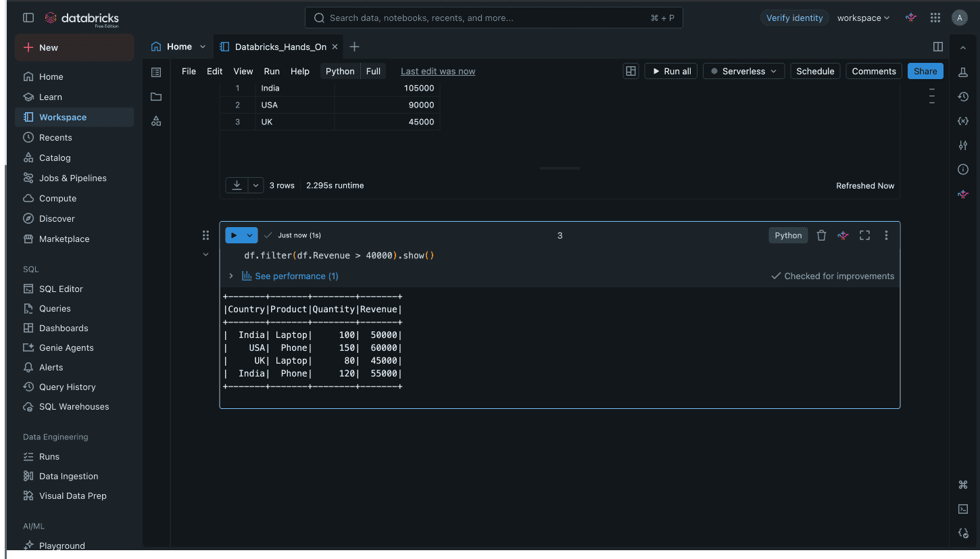
Task: Open the View menu
Action: point(243,71)
